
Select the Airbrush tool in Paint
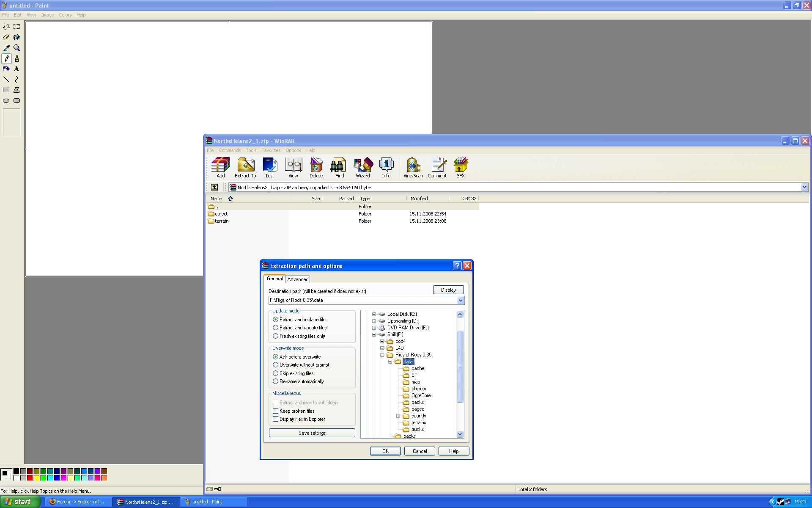(x=6, y=69)
